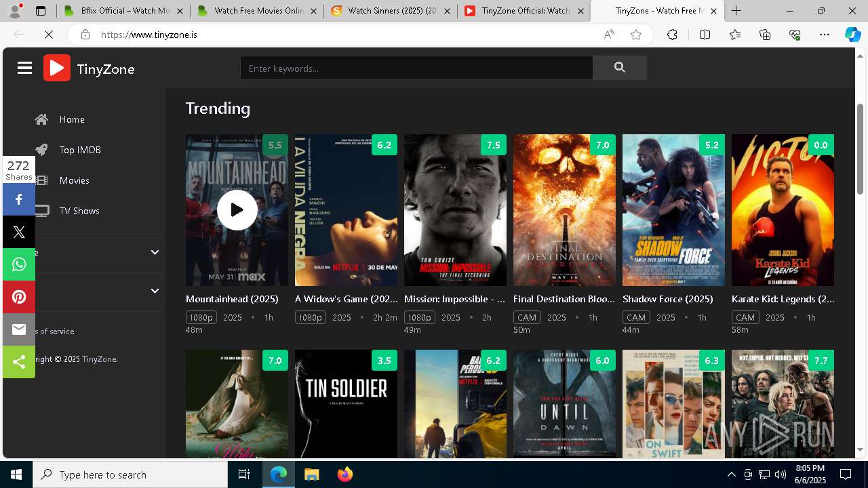Switch to the Bflix Official tab
868x488 pixels.
[x=123, y=11]
